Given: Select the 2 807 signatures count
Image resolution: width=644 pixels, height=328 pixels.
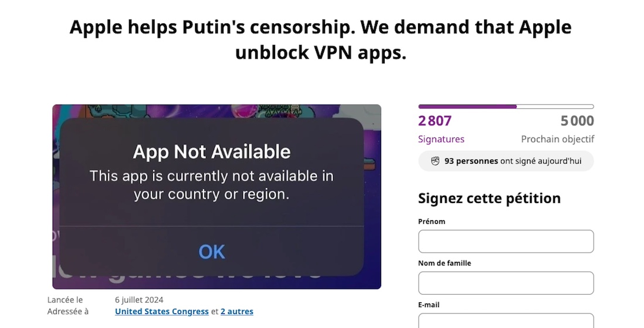Looking at the screenshot, I should pyautogui.click(x=435, y=121).
